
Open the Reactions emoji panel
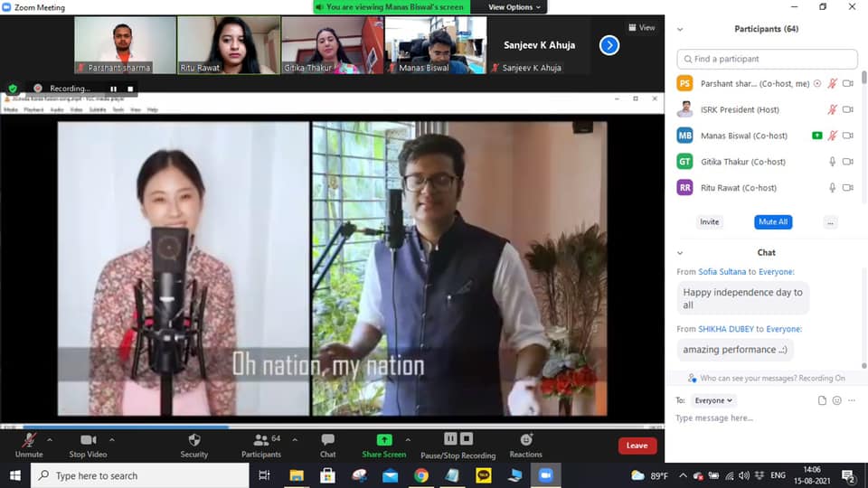click(525, 440)
